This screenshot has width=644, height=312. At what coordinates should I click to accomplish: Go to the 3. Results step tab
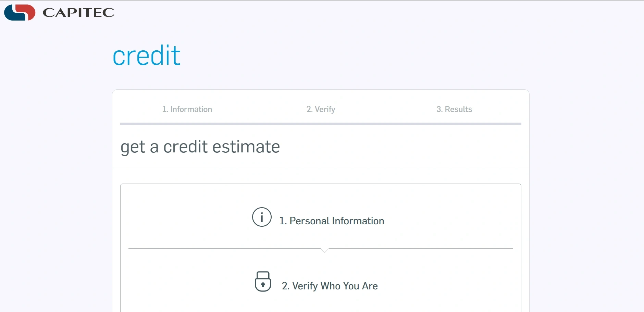pos(454,109)
